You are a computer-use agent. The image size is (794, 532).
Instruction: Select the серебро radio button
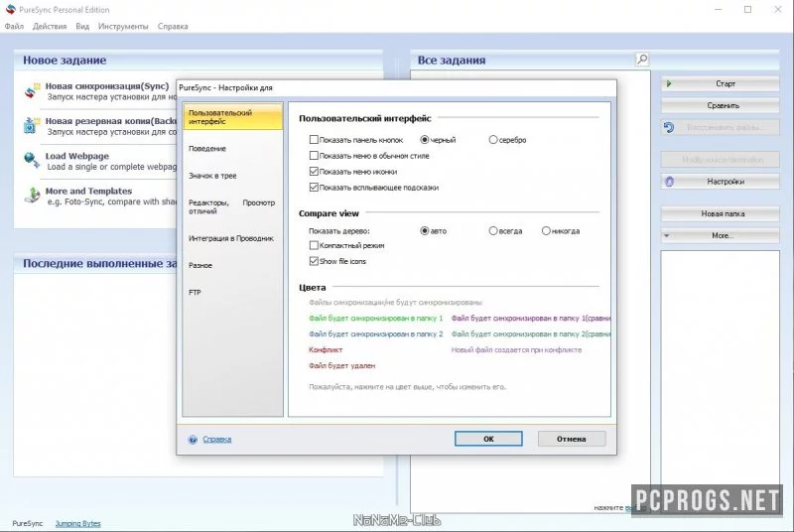(493, 139)
